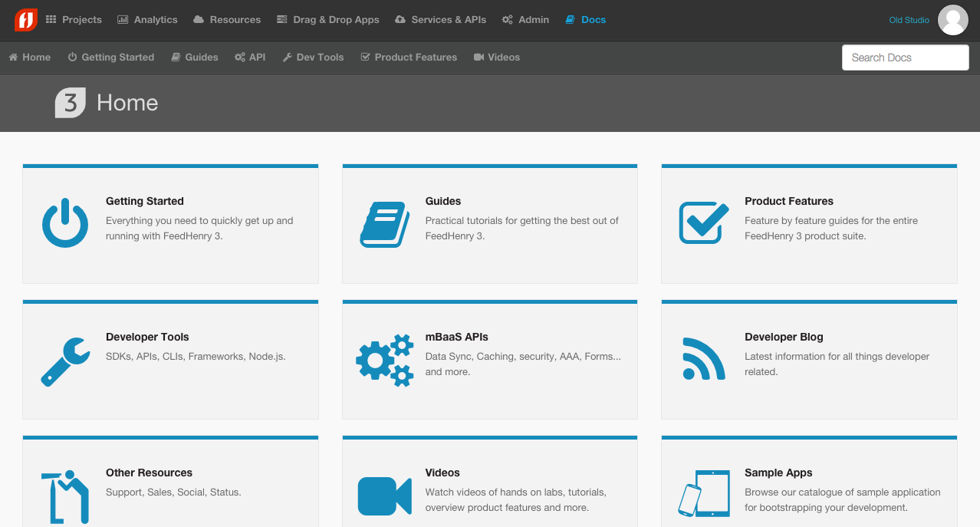This screenshot has width=980, height=527.
Task: Open API in sub-navigation bar
Action: pos(250,58)
